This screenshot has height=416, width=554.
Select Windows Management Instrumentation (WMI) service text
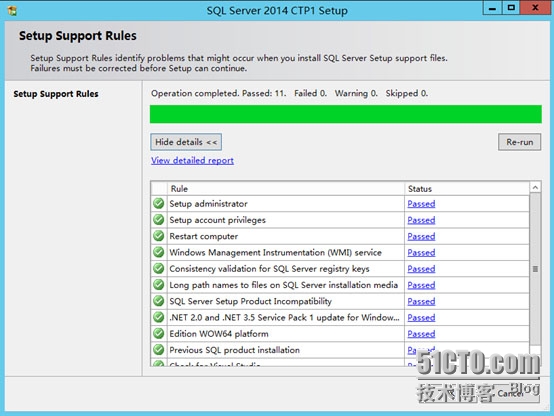pos(276,252)
